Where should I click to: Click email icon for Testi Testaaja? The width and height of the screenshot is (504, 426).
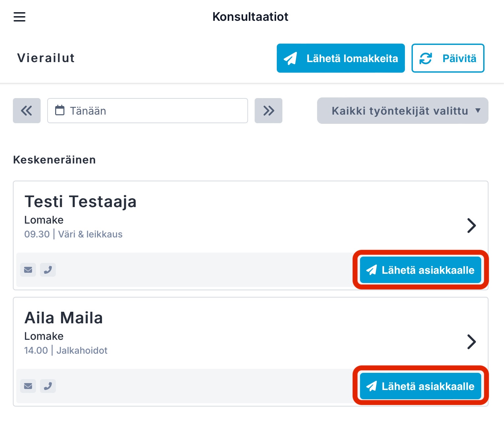pyautogui.click(x=28, y=270)
